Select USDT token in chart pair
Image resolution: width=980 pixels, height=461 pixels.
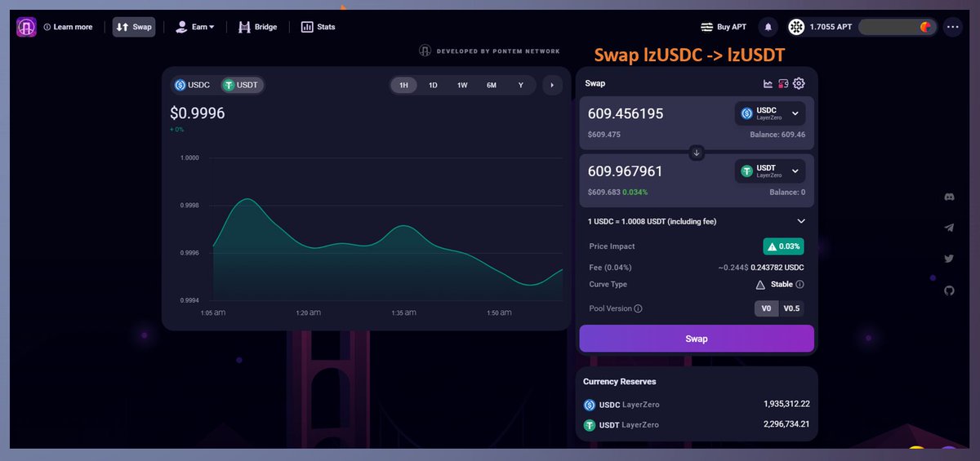coord(243,85)
